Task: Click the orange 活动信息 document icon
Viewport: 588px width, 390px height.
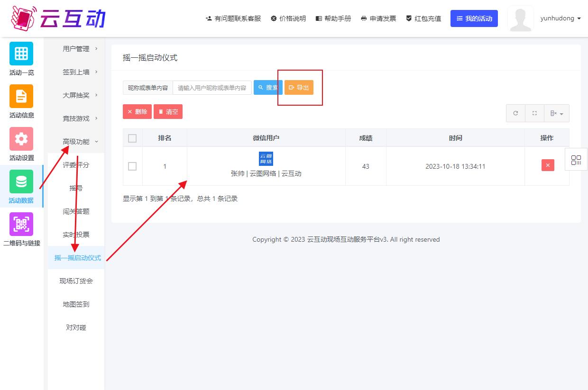Action: (21, 96)
